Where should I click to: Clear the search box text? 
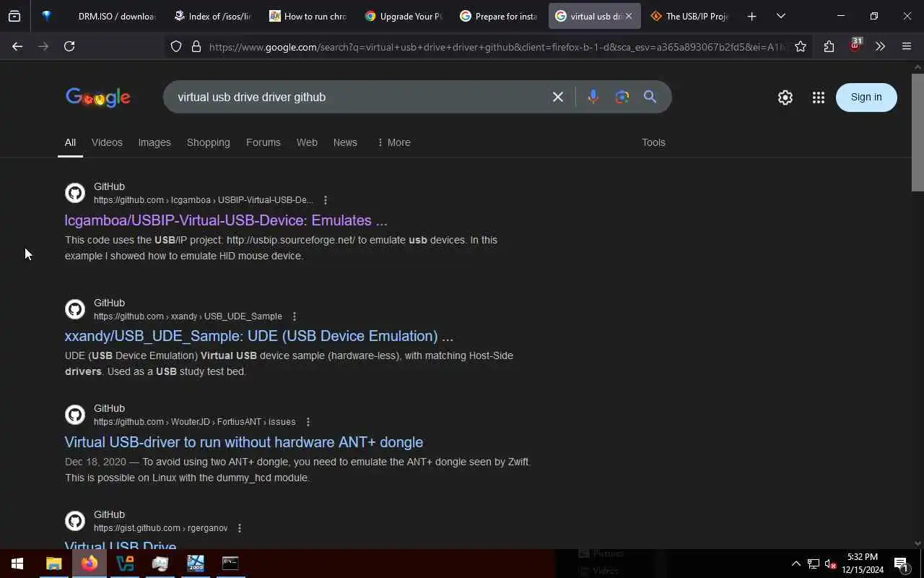pos(558,97)
